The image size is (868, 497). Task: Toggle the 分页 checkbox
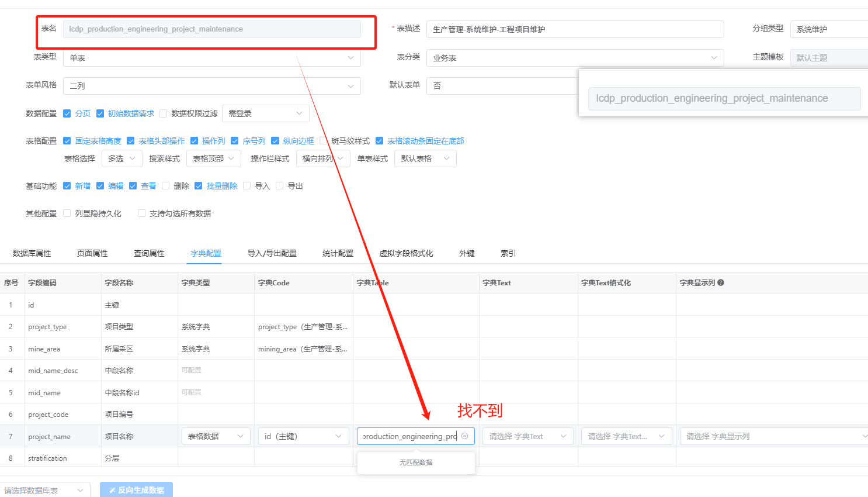click(x=67, y=113)
